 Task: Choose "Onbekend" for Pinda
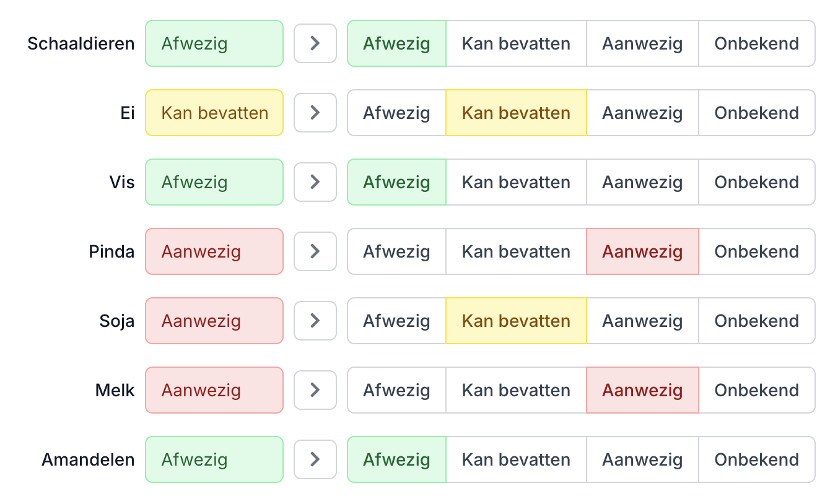(x=757, y=251)
